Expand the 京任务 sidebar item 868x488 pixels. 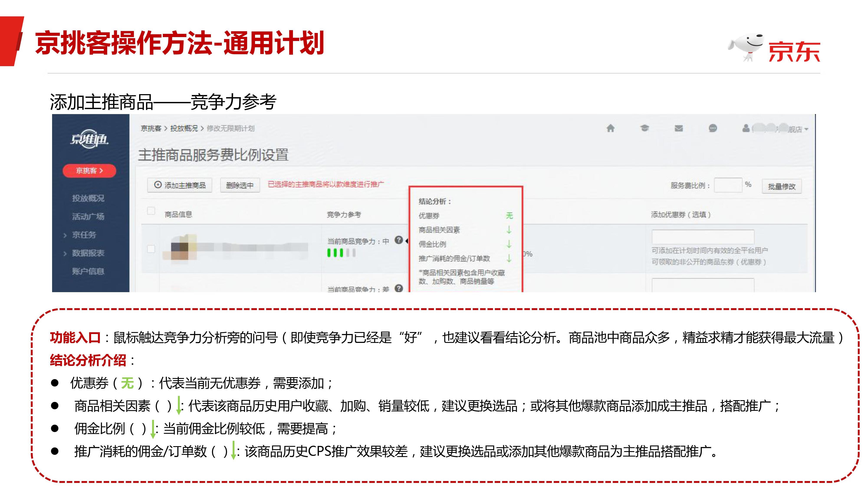tap(84, 235)
